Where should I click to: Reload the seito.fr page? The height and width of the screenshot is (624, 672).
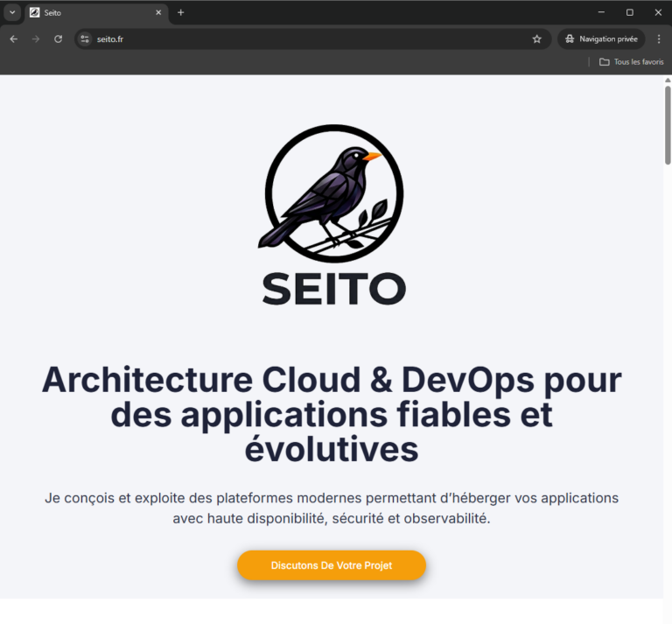pyautogui.click(x=59, y=39)
